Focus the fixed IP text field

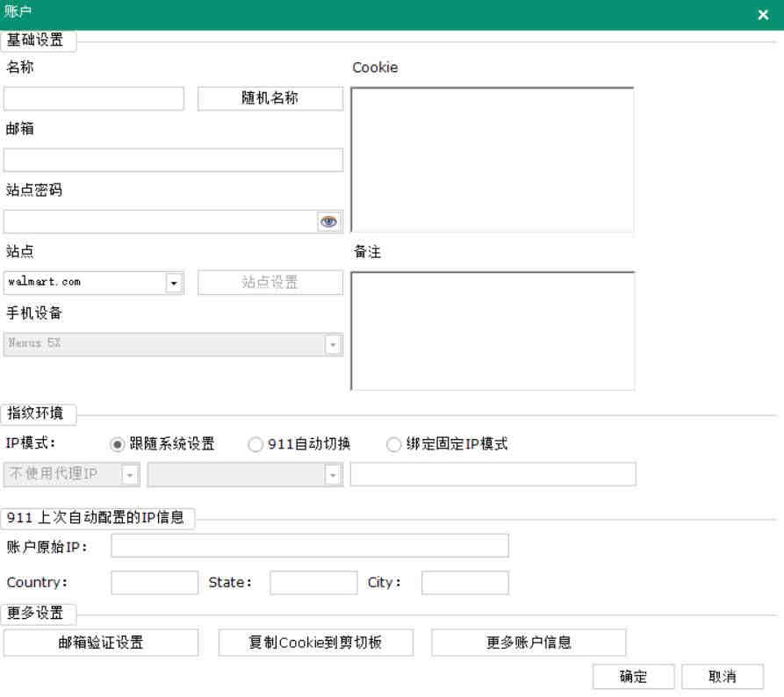coord(493,474)
